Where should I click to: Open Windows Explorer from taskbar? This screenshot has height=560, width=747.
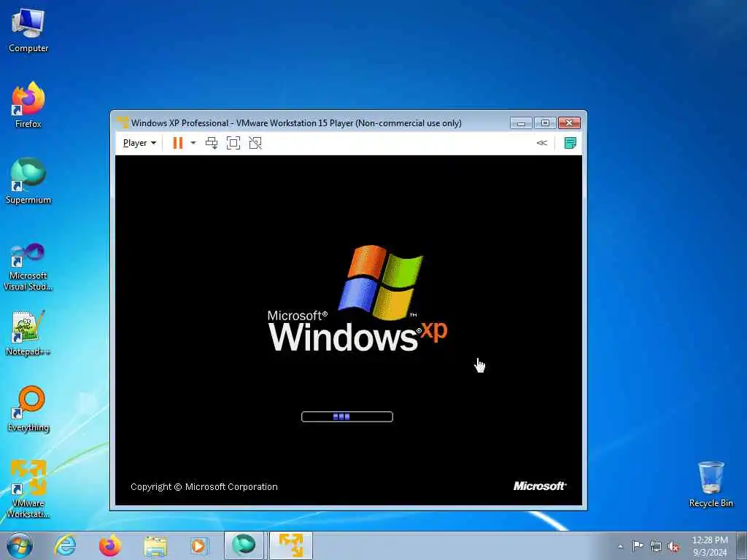(x=155, y=546)
